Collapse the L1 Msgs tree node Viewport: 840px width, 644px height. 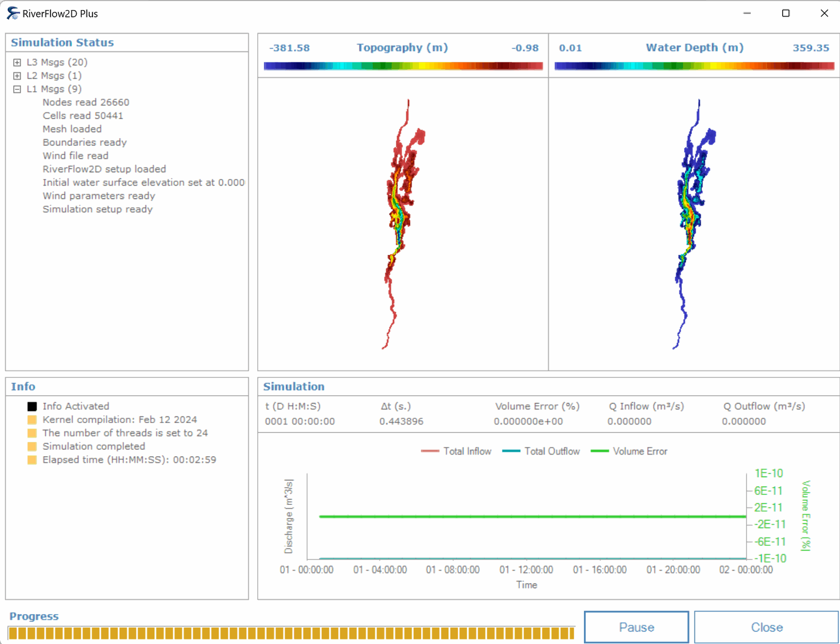[17, 89]
